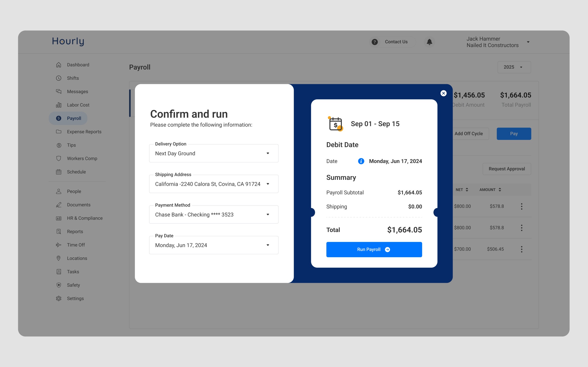Click the Hourly logo
Screen dimensions: 588x367
68,41
